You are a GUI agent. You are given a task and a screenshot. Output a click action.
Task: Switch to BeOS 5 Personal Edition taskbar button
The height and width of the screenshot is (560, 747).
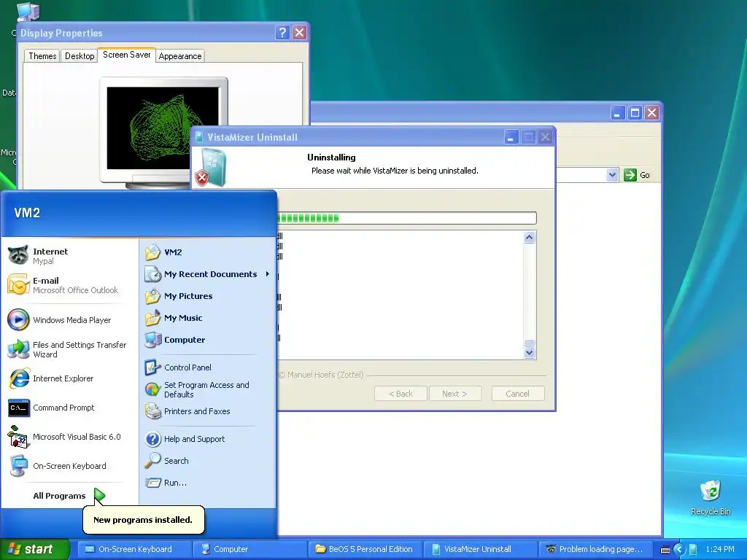click(365, 549)
